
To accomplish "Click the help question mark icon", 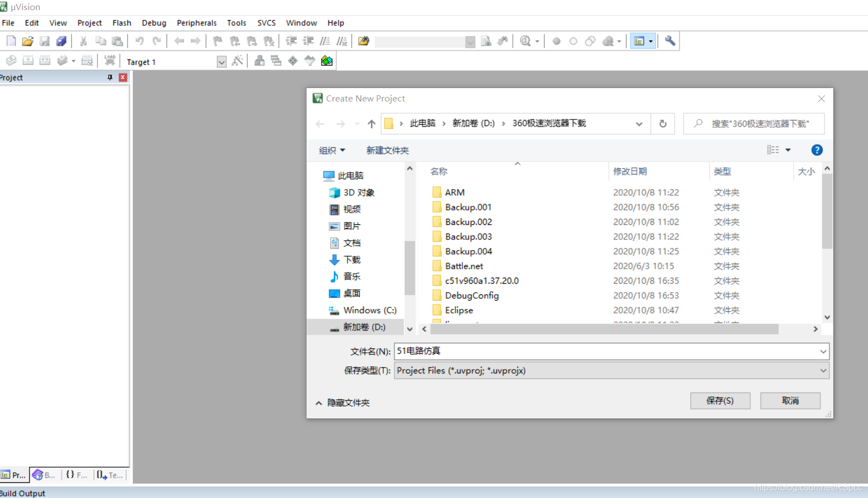I will pos(817,150).
